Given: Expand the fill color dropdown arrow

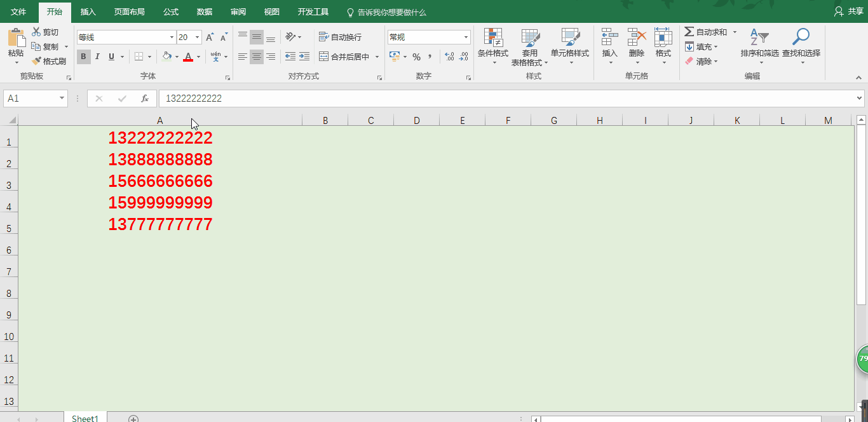Looking at the screenshot, I should tap(176, 57).
